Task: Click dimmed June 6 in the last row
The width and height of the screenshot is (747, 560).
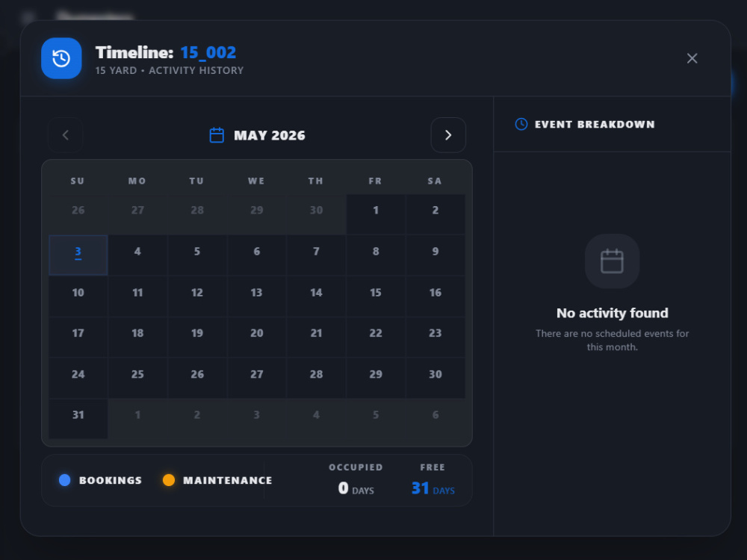Action: point(436,419)
